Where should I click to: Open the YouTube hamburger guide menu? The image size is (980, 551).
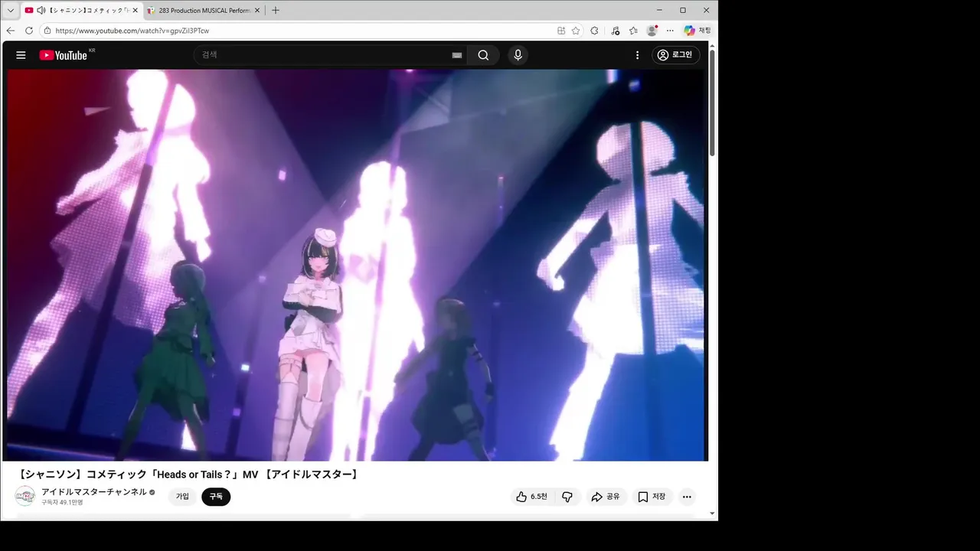click(x=21, y=55)
